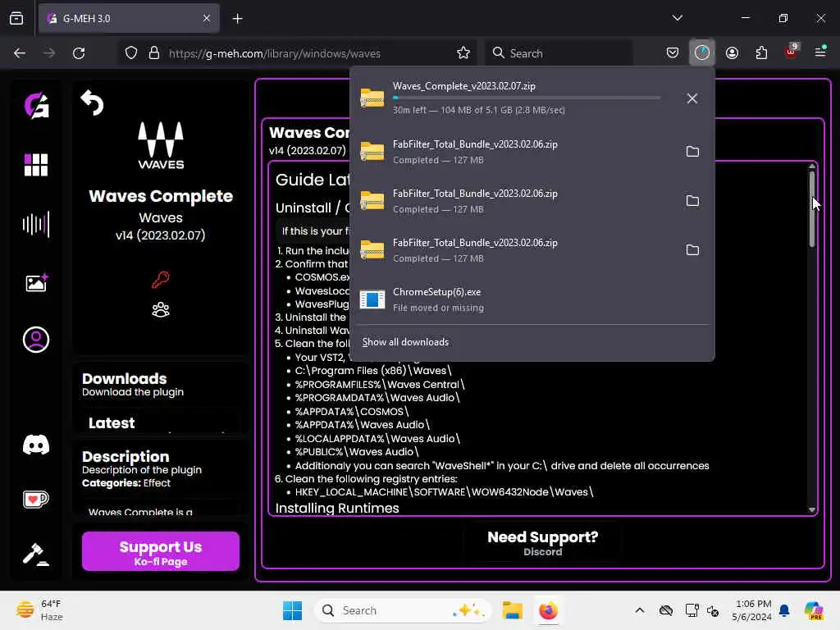Screen dimensions: 840x630
Task: Open the Windows Start menu
Action: tap(293, 610)
